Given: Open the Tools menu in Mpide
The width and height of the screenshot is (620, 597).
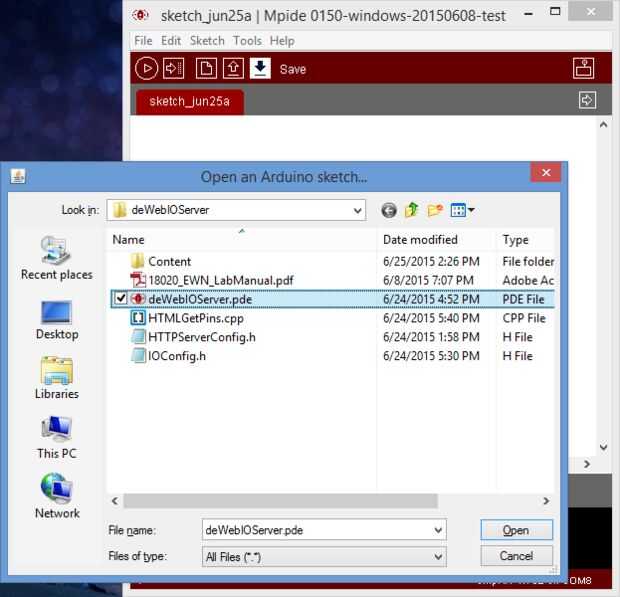Looking at the screenshot, I should tap(247, 41).
